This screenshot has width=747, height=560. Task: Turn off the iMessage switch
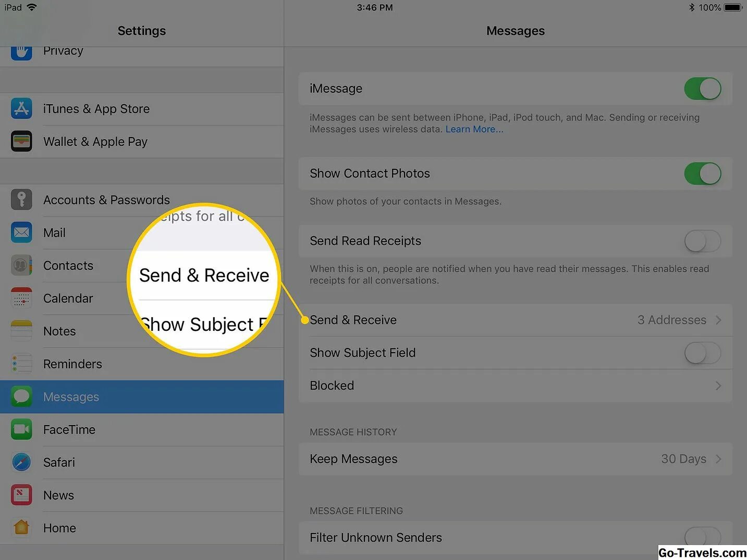coord(703,89)
